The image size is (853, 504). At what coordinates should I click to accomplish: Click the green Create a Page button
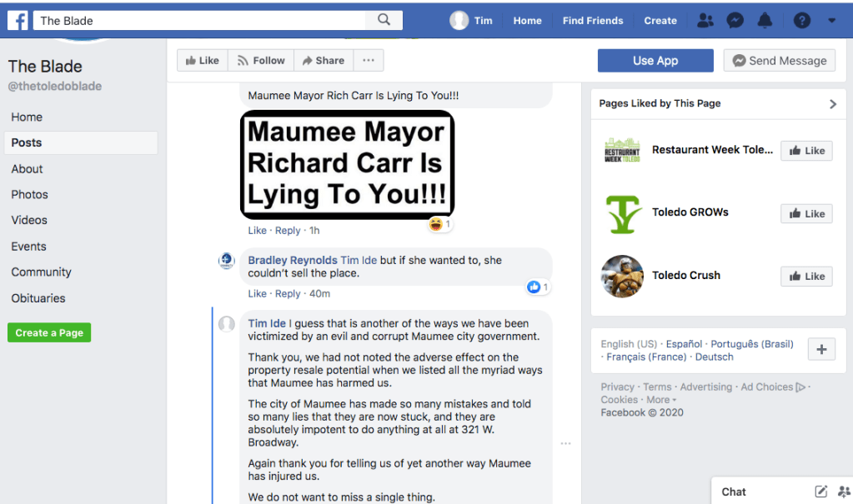[x=49, y=332]
